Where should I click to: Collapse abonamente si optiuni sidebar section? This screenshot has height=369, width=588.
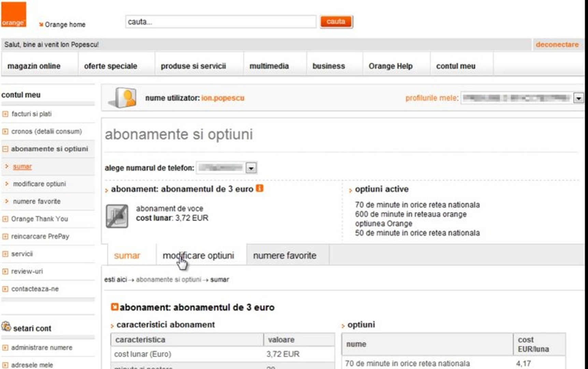pos(5,149)
